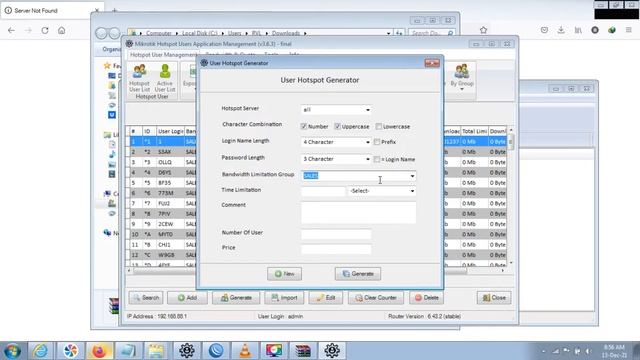Viewport: 640px width, 360px height.
Task: Click the Total Limit column header
Action: coord(474,131)
